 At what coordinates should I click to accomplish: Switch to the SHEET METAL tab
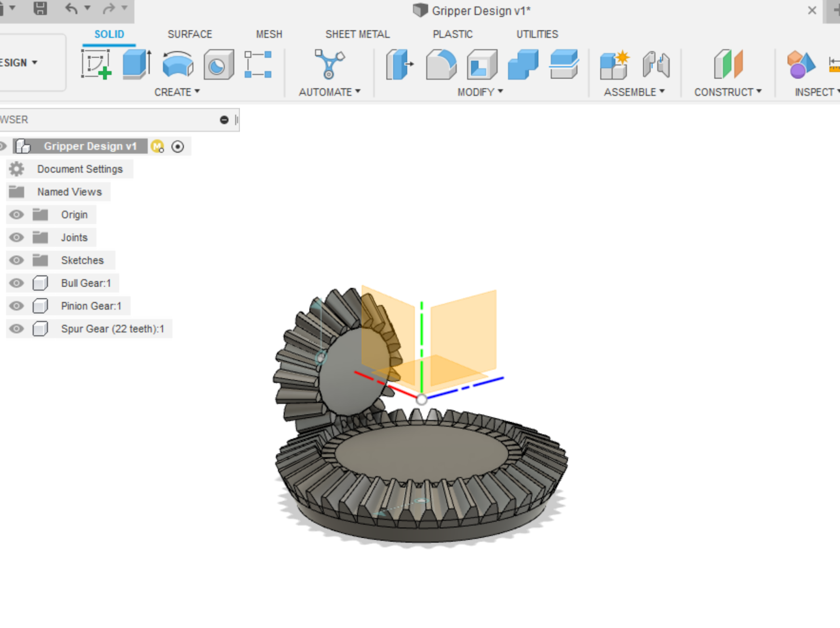click(358, 34)
